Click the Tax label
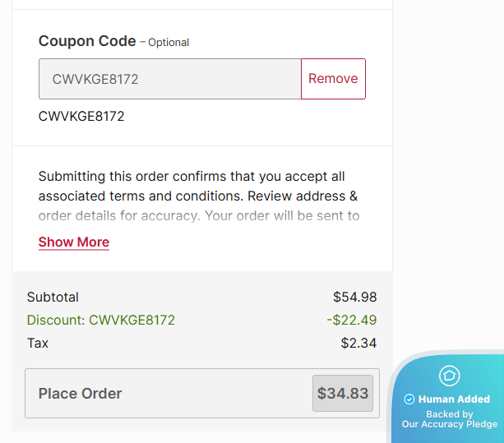 (x=38, y=343)
